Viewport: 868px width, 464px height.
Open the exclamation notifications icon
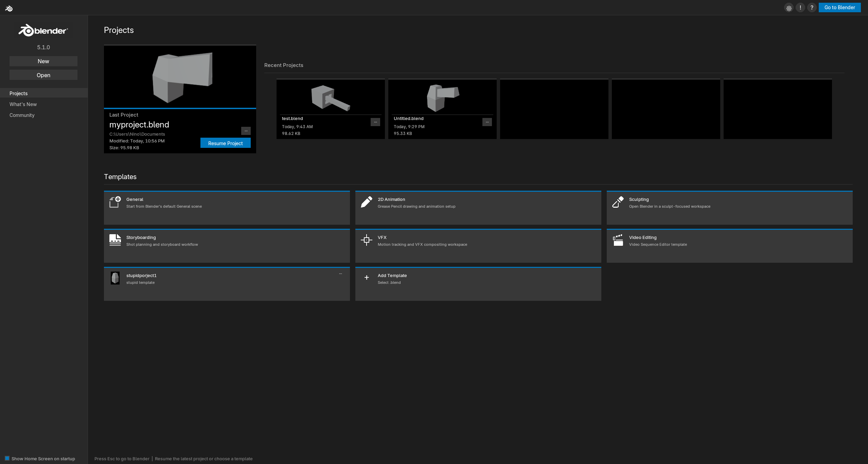[800, 7]
